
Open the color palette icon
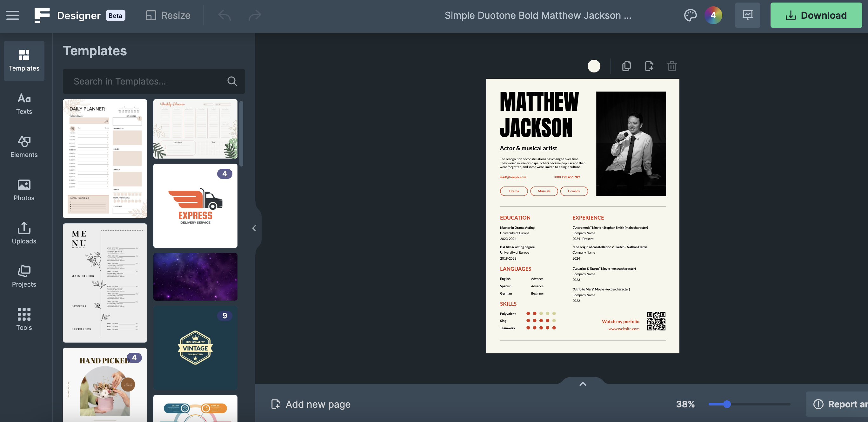(690, 15)
